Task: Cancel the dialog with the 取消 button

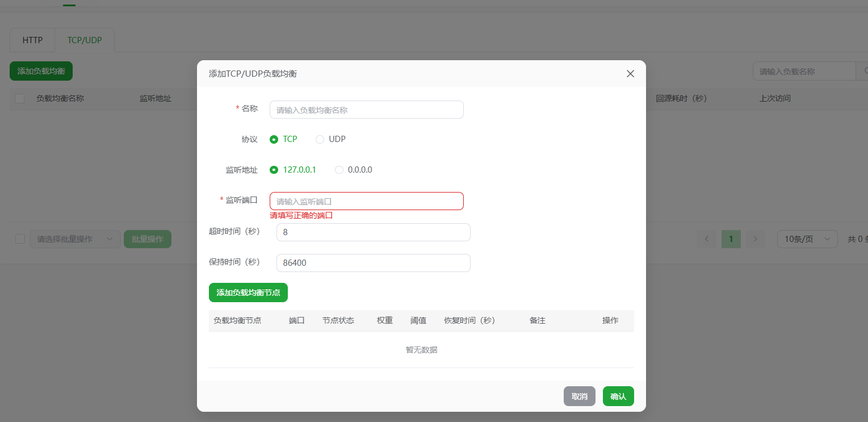Action: pyautogui.click(x=579, y=396)
